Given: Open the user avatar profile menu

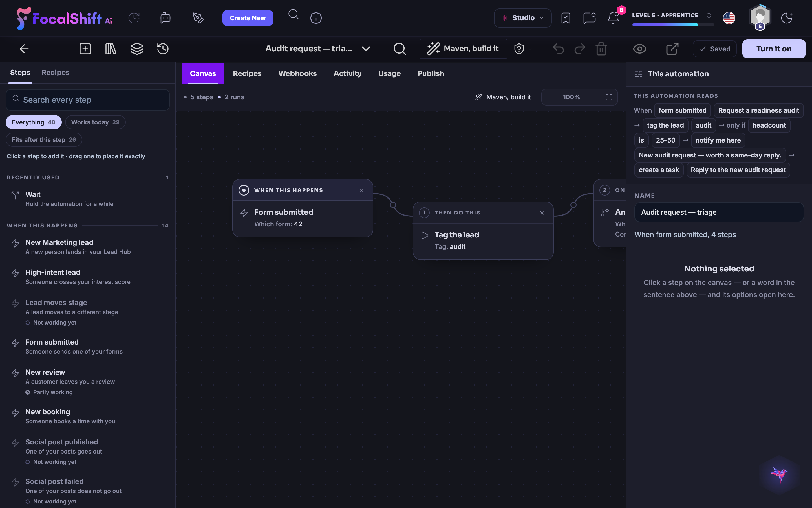Looking at the screenshot, I should [x=760, y=17].
